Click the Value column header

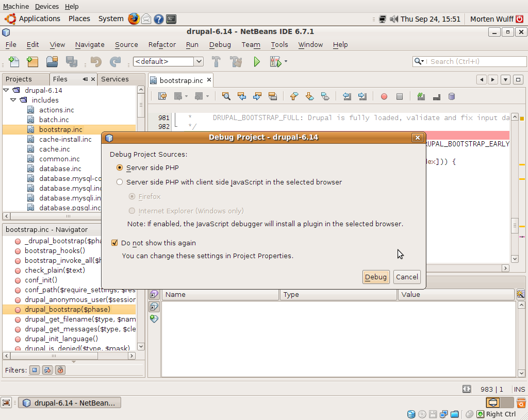point(456,294)
